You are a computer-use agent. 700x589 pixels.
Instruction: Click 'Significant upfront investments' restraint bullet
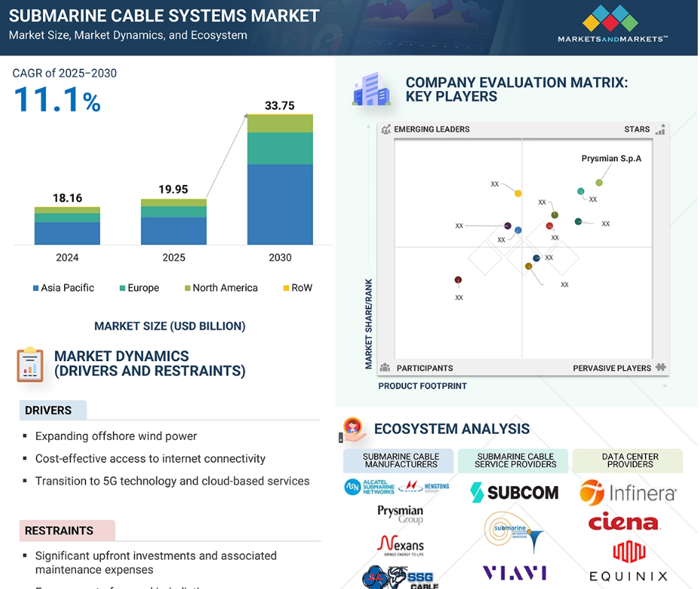[157, 563]
